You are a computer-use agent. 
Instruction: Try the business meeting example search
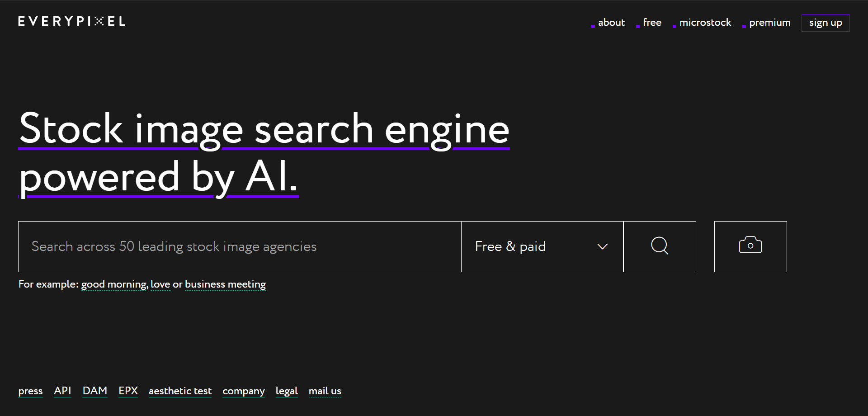225,284
